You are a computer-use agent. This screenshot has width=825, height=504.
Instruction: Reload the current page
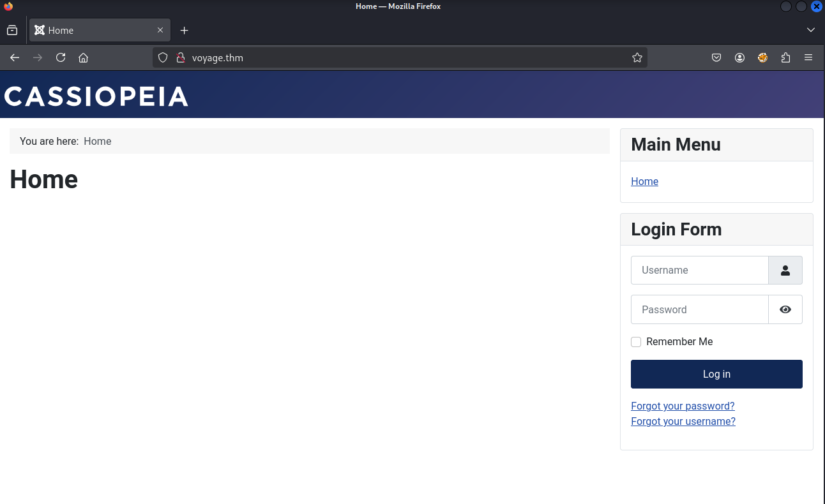coord(61,57)
